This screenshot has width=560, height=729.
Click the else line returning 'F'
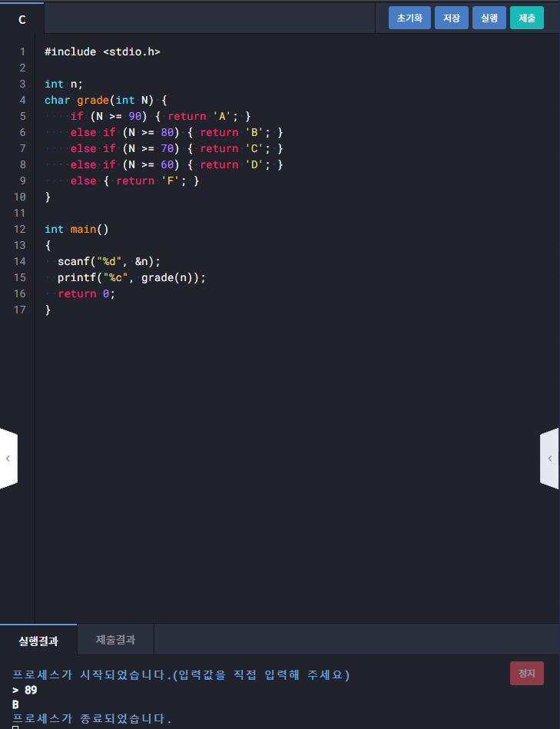pyautogui.click(x=134, y=181)
